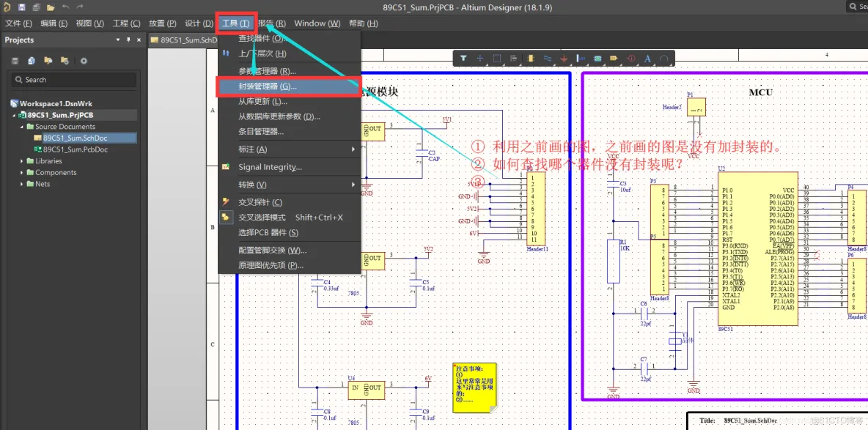868x430 pixels.
Task: Click the Save icon in title bar
Action: tap(21, 7)
